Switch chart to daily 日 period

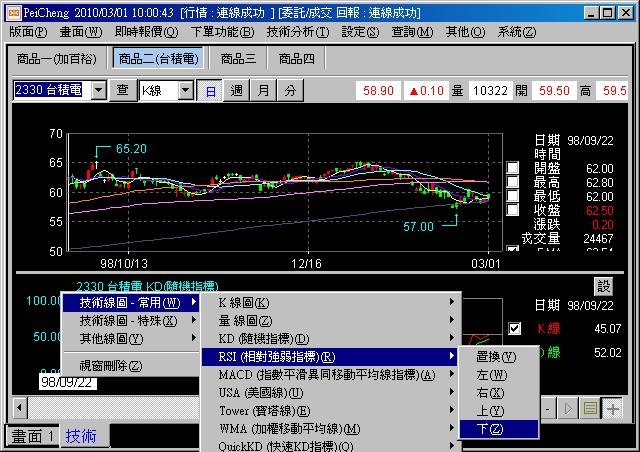click(x=210, y=90)
